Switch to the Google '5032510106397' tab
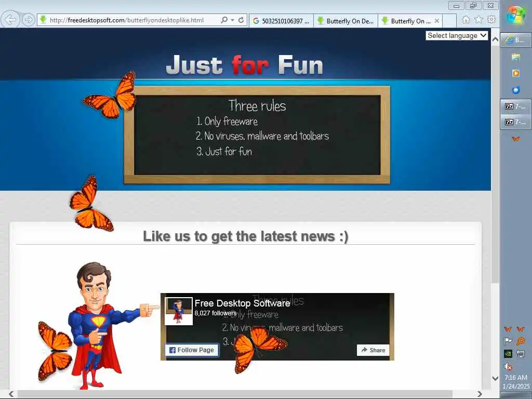532x399 pixels. tap(281, 21)
